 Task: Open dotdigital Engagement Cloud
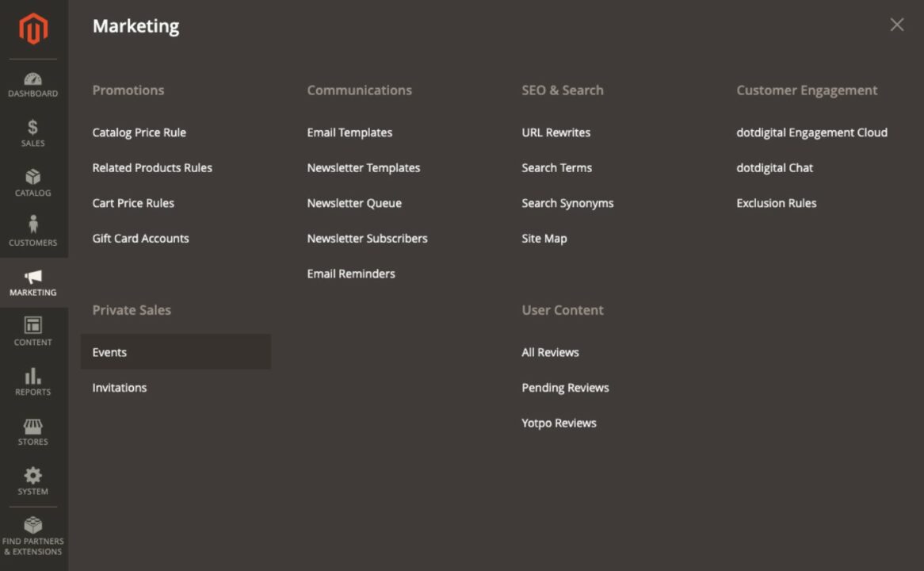pyautogui.click(x=811, y=132)
